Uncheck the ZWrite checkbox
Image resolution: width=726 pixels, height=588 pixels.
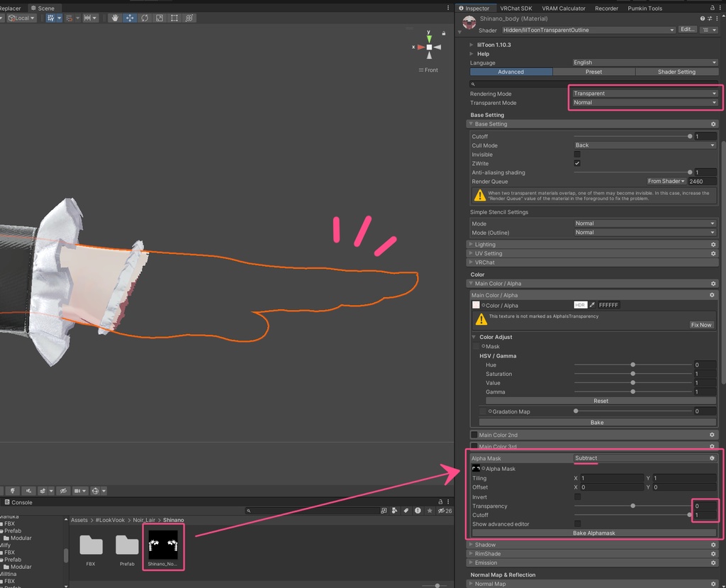577,163
